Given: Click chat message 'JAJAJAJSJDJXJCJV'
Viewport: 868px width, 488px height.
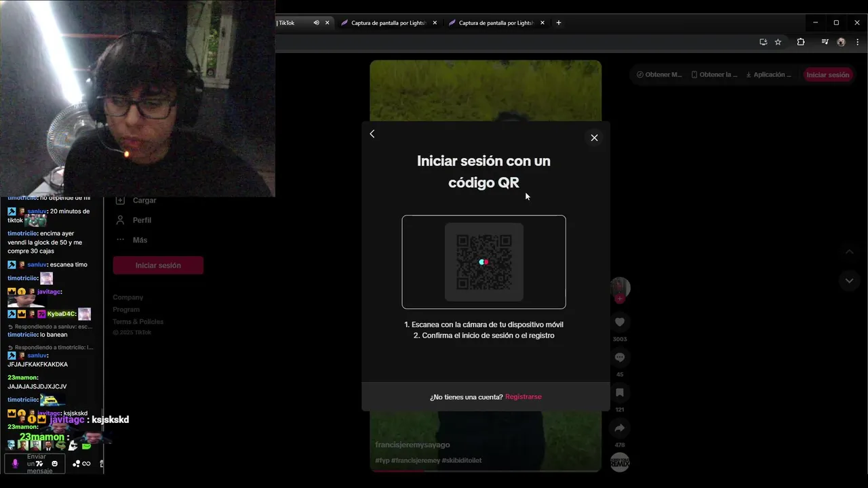Looking at the screenshot, I should pyautogui.click(x=37, y=386).
